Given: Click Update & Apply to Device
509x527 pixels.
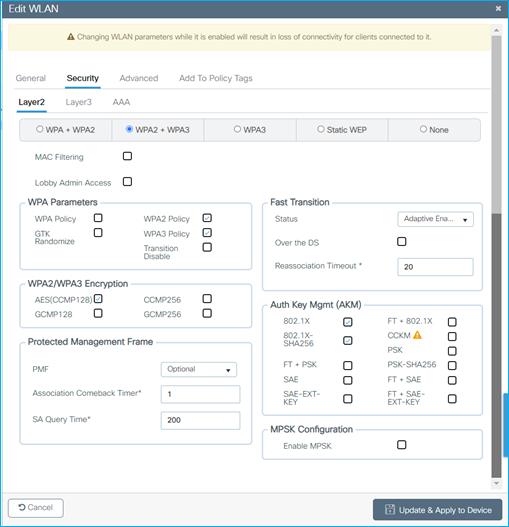Looking at the screenshot, I should [437, 510].
